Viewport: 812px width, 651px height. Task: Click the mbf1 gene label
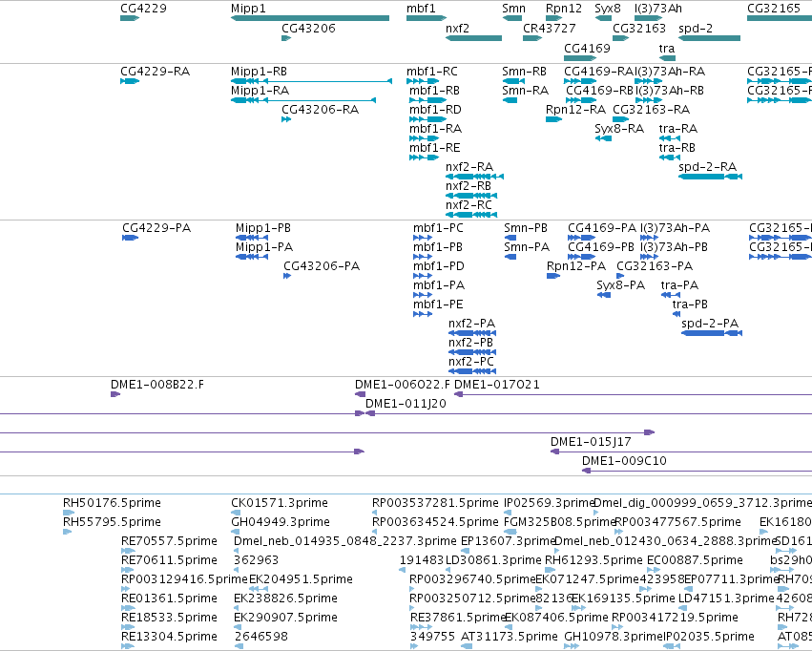coord(421,9)
